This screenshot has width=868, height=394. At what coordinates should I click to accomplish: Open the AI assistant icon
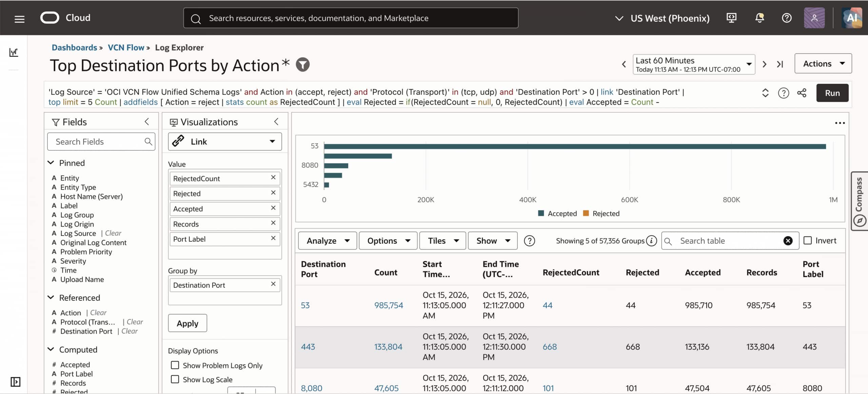click(x=851, y=18)
